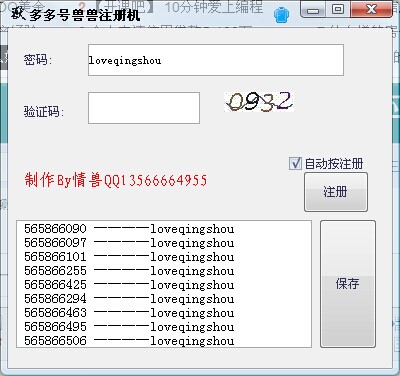Screen dimensions: 400x376
Task: Select the 565866425 account row
Action: (x=129, y=285)
